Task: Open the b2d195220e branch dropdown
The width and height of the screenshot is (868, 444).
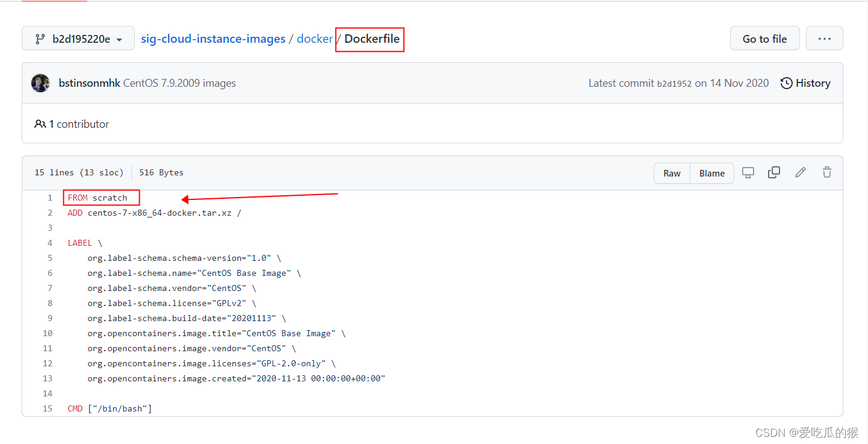Action: point(78,39)
